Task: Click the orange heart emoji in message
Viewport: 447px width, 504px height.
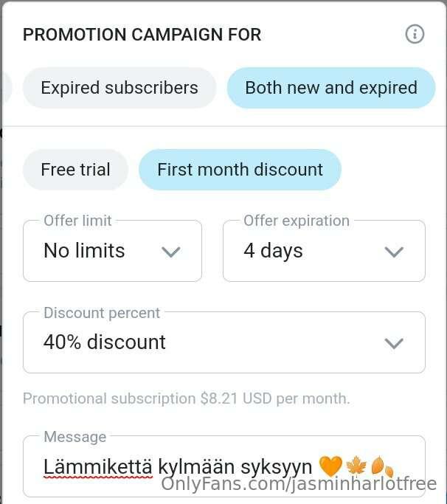Action: [330, 466]
